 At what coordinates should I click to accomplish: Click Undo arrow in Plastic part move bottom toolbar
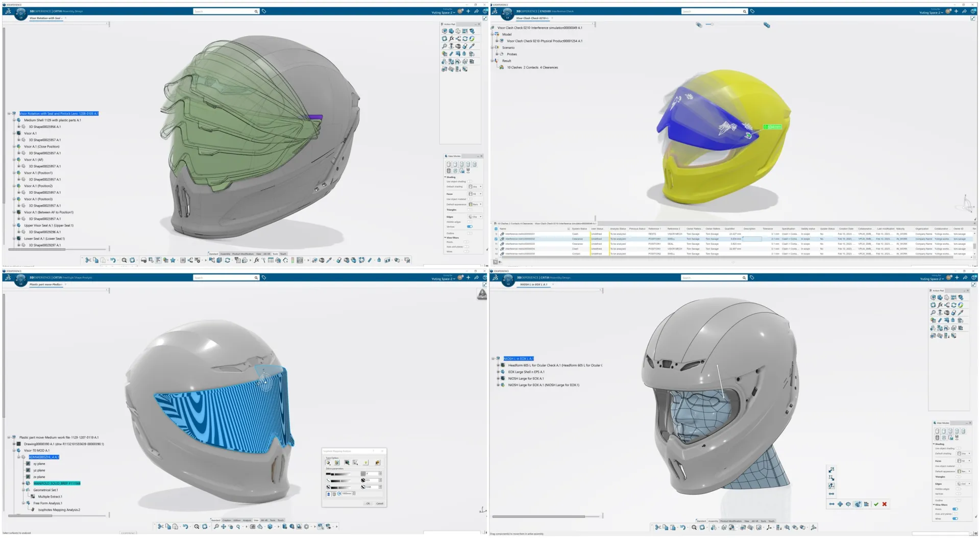click(185, 527)
